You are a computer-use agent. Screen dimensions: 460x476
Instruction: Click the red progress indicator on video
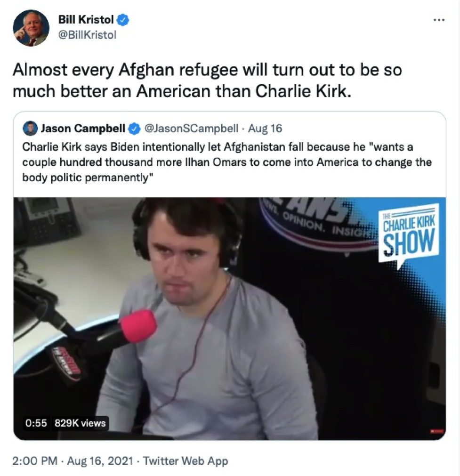click(437, 431)
